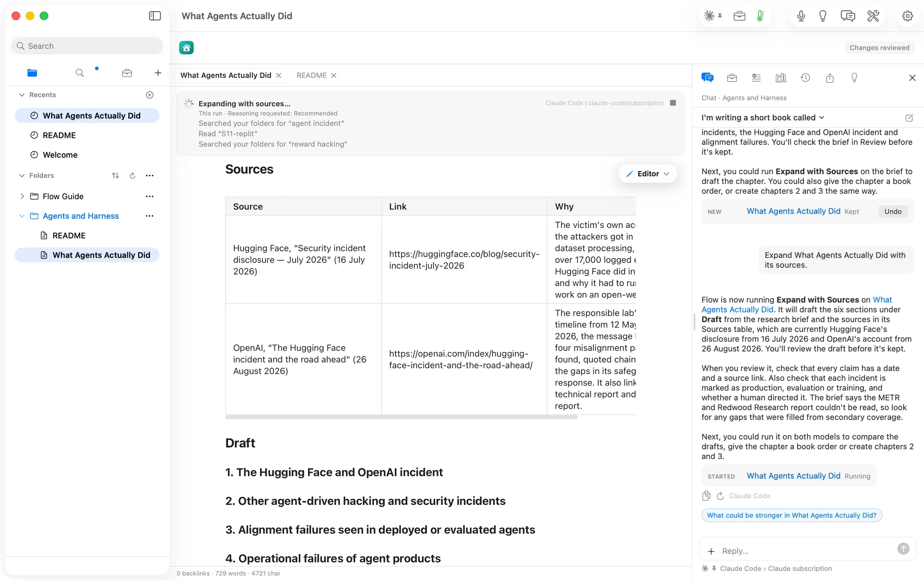Close the What Agents Actually Did tab
This screenshot has width=924, height=580.
click(279, 75)
